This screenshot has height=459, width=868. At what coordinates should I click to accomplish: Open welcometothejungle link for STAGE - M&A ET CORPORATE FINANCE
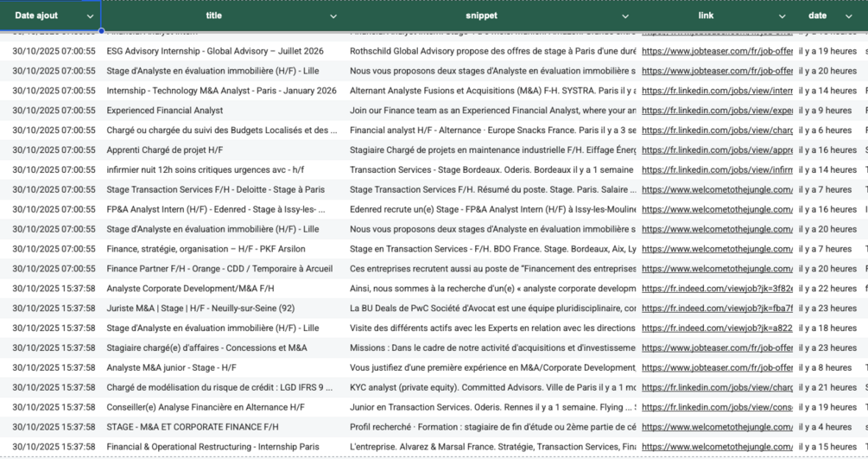coord(717,427)
